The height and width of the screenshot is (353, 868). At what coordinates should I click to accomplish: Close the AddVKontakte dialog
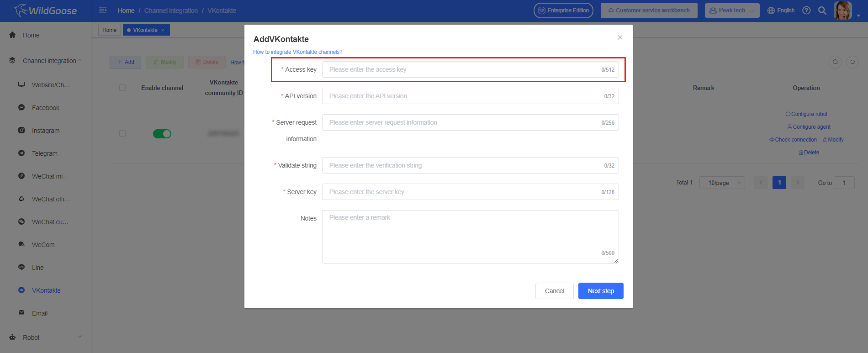click(x=620, y=37)
